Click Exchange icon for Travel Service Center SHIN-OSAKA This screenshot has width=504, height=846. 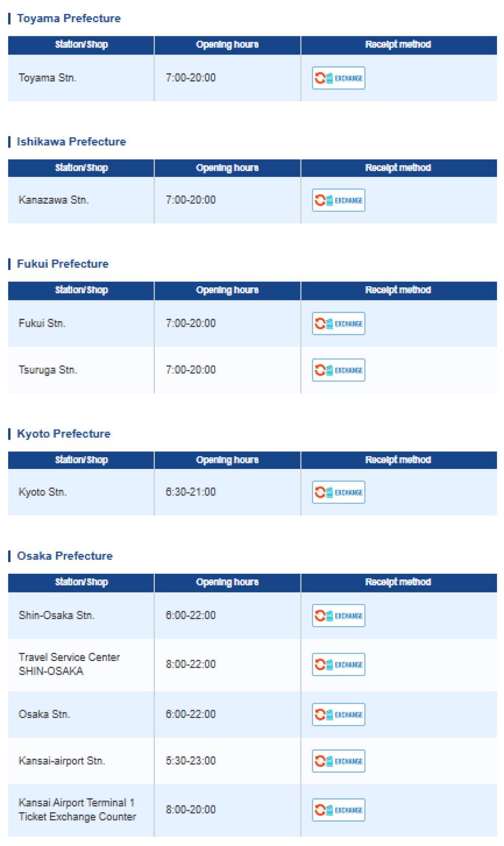point(338,664)
